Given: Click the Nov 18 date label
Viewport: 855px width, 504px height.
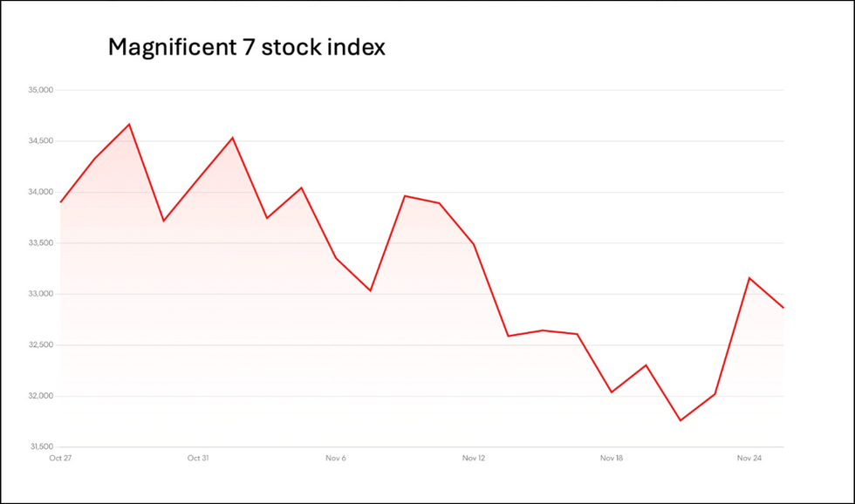Looking at the screenshot, I should click(x=612, y=458).
